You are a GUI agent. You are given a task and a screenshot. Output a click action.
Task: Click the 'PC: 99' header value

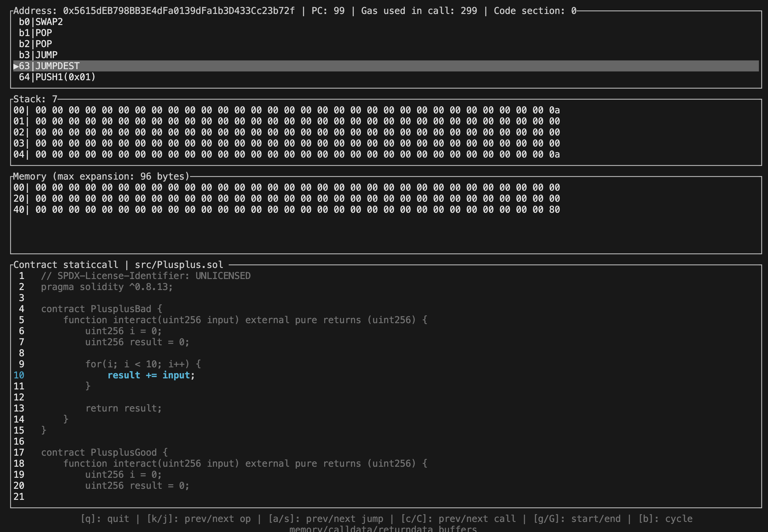(x=328, y=11)
